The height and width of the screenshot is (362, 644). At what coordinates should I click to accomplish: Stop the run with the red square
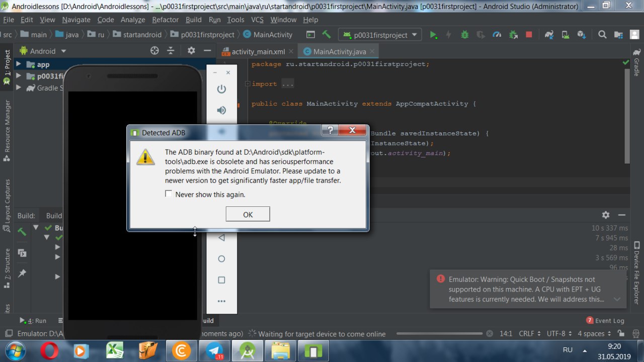pyautogui.click(x=529, y=35)
